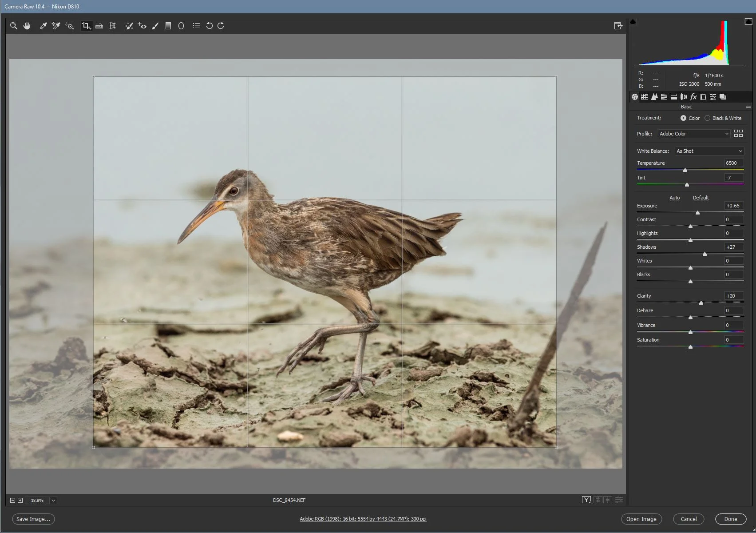Image resolution: width=756 pixels, height=533 pixels.
Task: Click the Exposure slider handle
Action: tap(697, 213)
